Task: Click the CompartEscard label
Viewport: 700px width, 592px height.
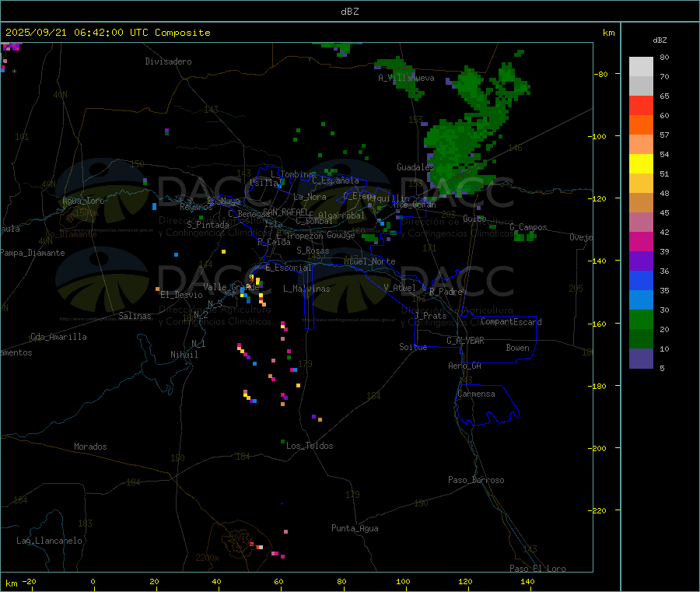Action: 511,321
